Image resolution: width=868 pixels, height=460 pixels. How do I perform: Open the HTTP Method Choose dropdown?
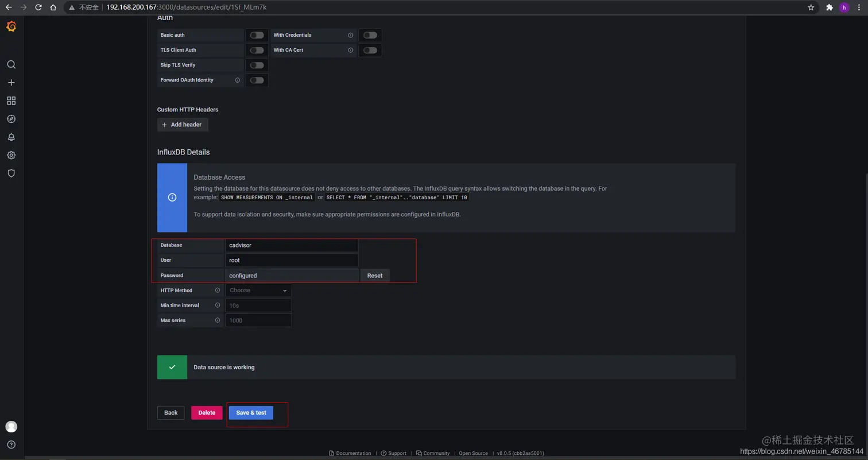(258, 291)
